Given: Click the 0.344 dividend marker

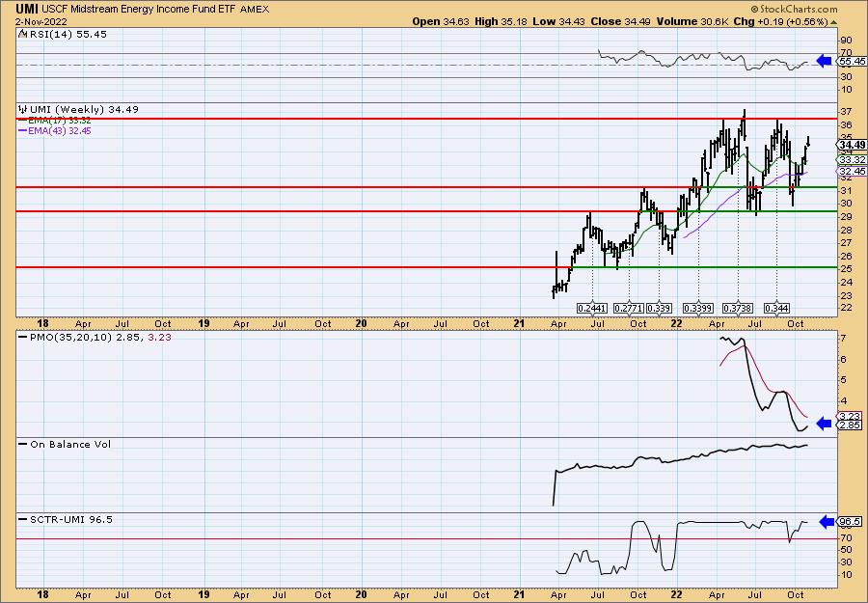Looking at the screenshot, I should [x=776, y=308].
